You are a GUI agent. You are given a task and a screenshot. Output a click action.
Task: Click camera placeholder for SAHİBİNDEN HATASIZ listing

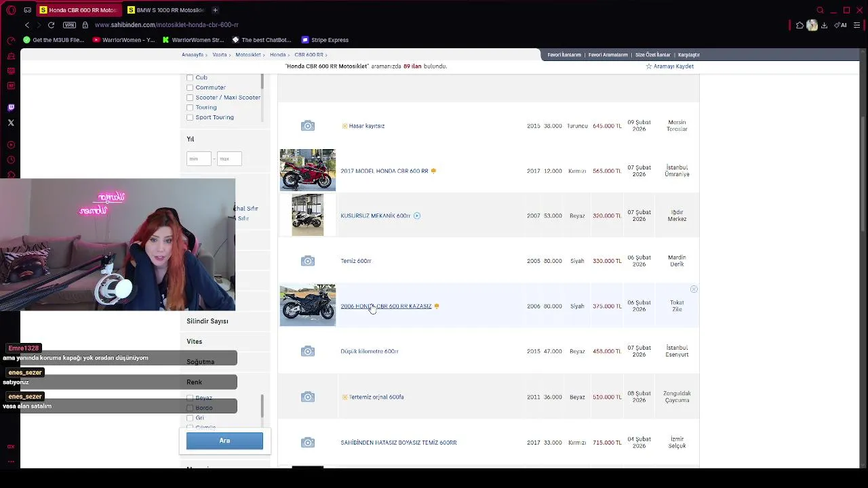coord(308,443)
